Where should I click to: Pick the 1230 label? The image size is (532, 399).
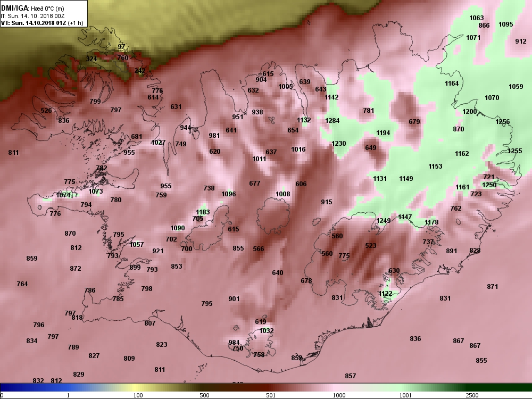pos(338,144)
